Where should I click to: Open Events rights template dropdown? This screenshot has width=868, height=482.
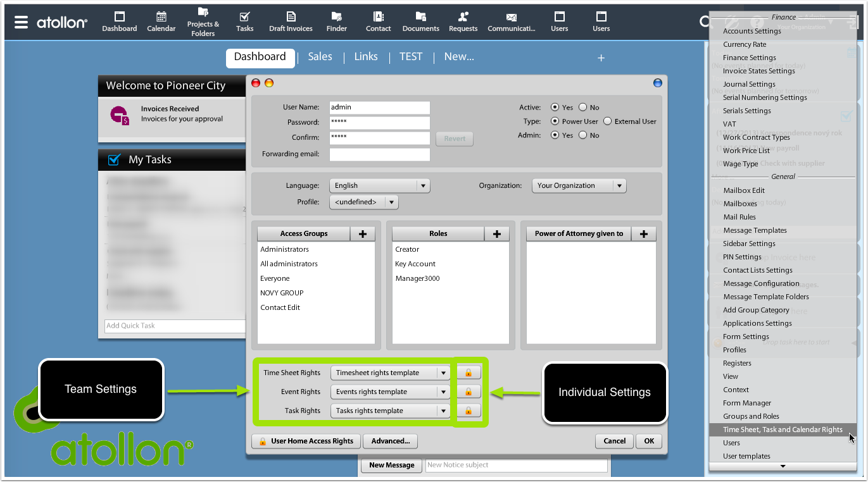(391, 392)
